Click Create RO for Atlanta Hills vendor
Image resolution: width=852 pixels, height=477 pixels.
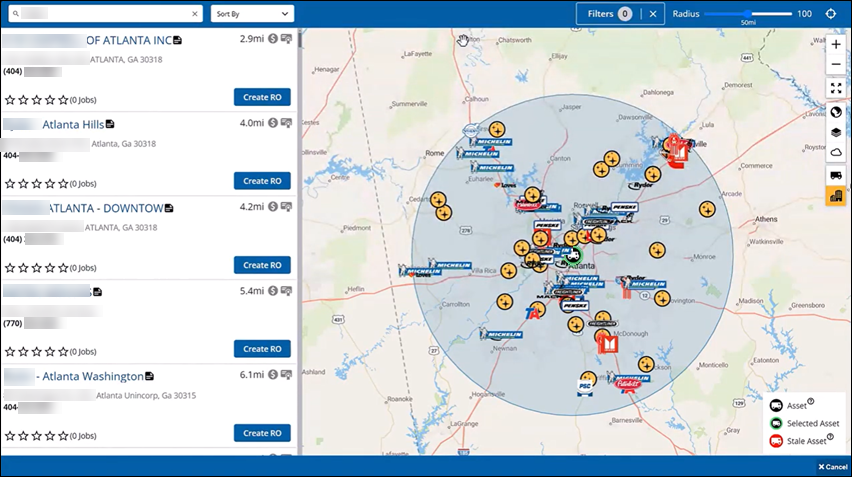pyautogui.click(x=262, y=181)
